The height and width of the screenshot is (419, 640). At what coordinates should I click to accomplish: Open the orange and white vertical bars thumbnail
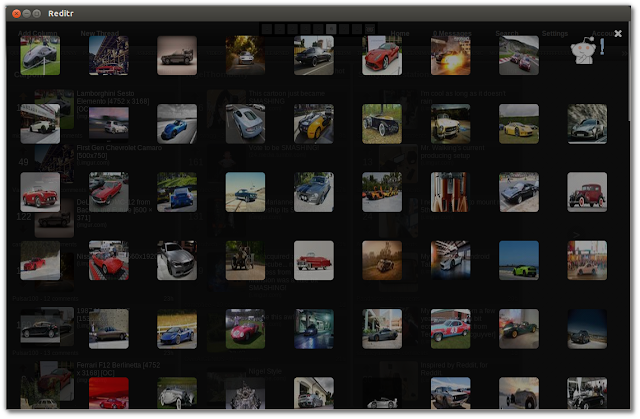point(450,192)
